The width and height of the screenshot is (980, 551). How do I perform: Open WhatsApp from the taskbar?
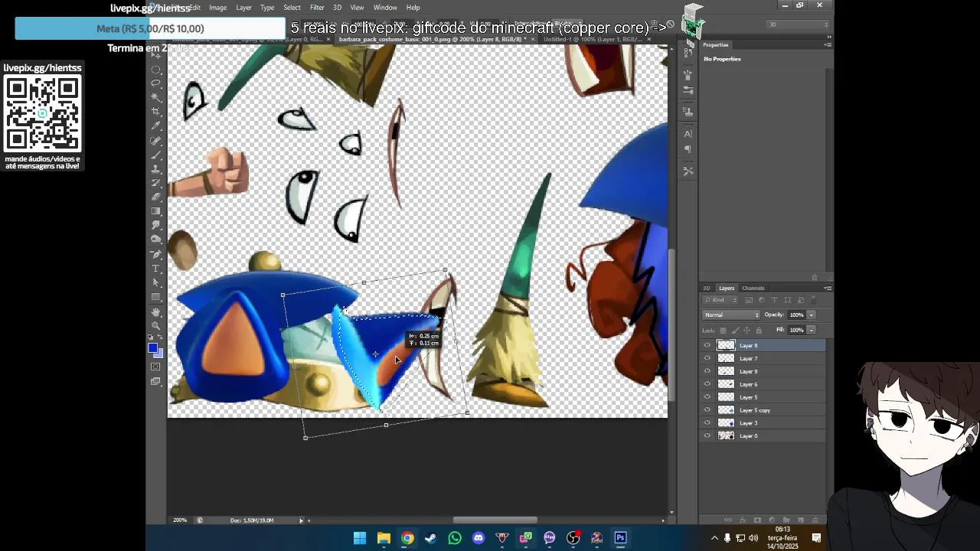(455, 538)
